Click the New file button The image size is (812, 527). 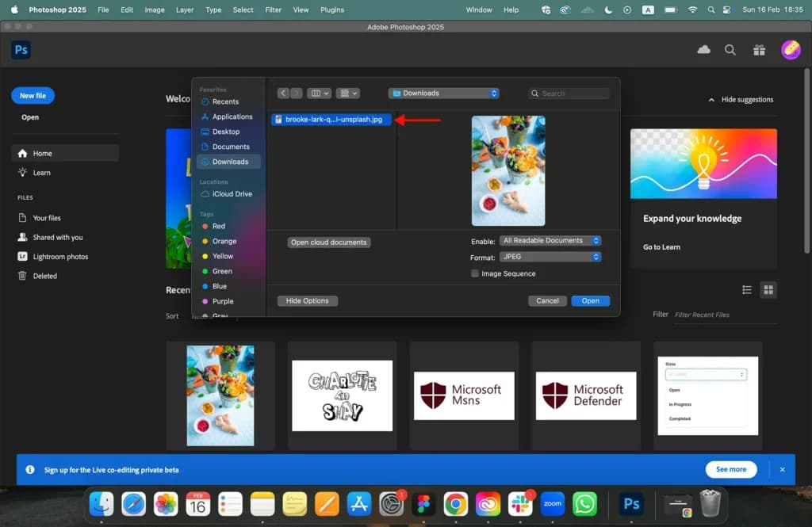(x=33, y=95)
